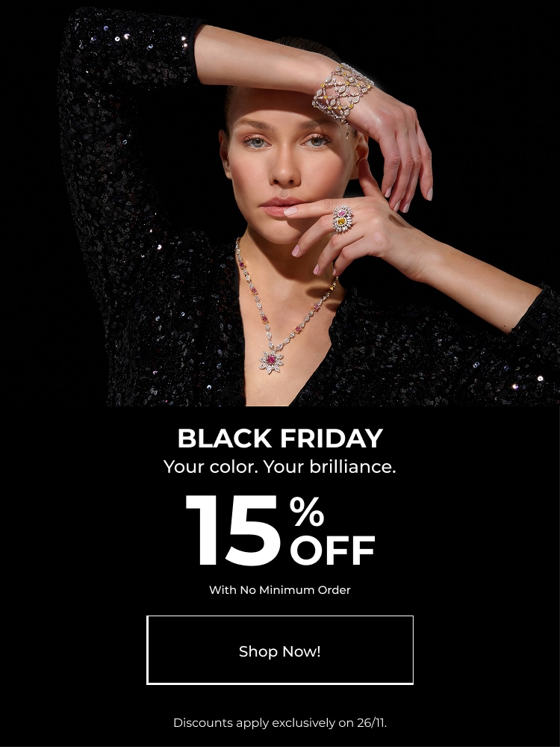Viewport: 560px width, 747px height.
Task: Click the model's lips
Action: point(279,207)
